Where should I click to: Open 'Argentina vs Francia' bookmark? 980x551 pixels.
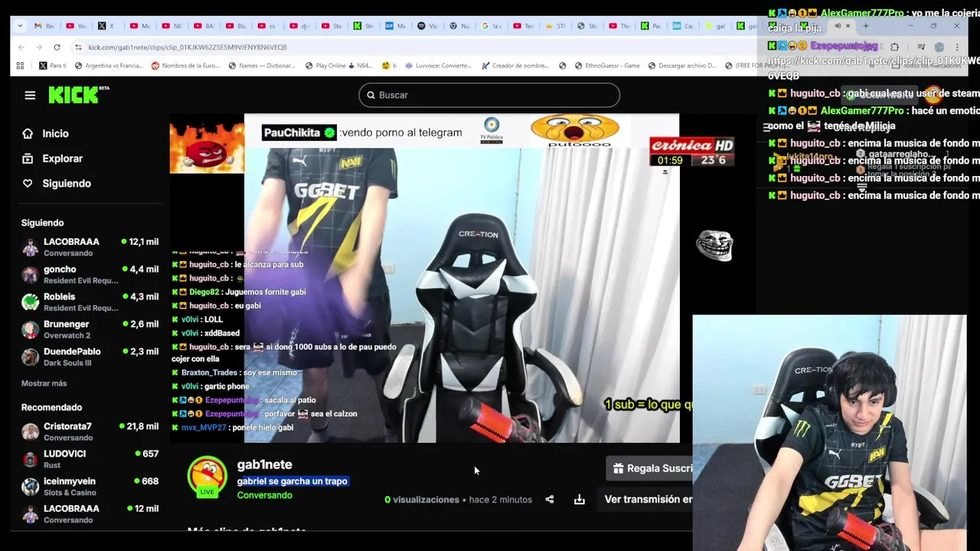pos(108,66)
